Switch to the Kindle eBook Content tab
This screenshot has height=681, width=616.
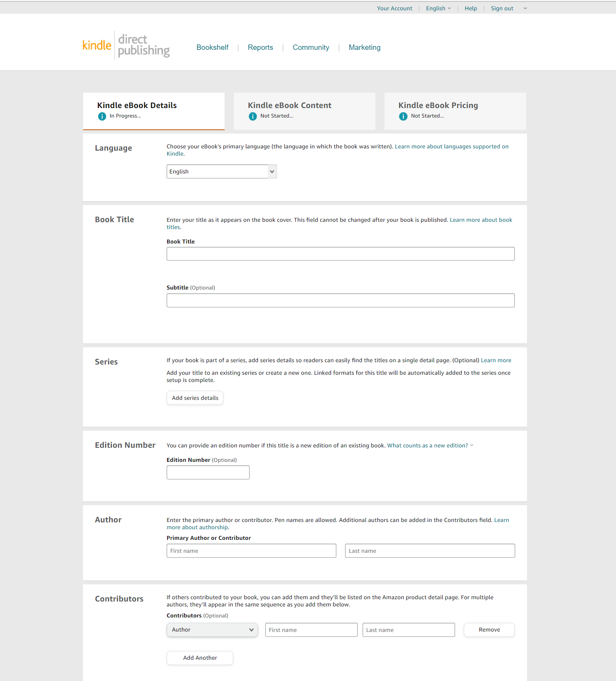(x=304, y=111)
